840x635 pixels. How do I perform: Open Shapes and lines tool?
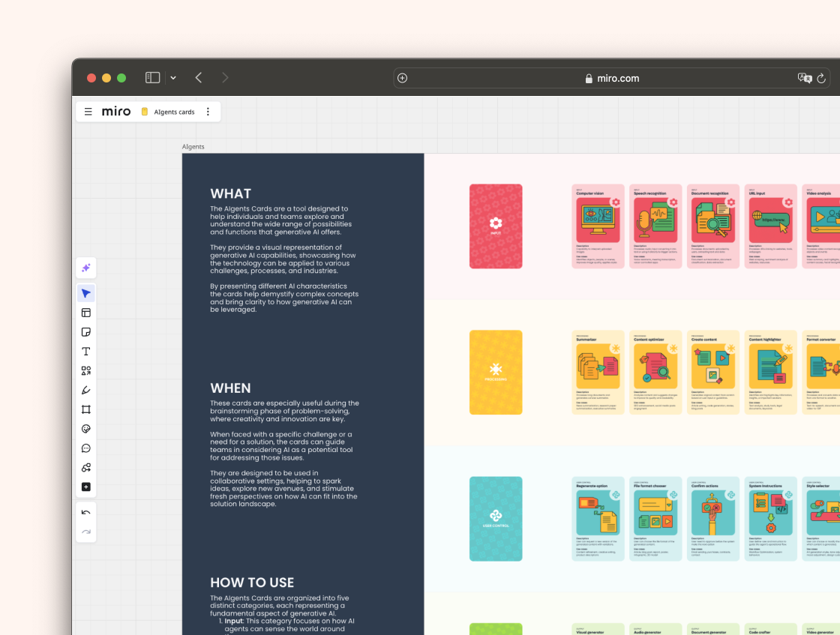click(x=85, y=370)
